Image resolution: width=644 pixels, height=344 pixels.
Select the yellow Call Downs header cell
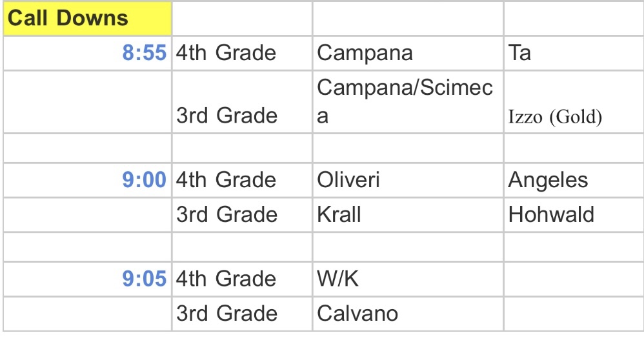click(x=87, y=18)
